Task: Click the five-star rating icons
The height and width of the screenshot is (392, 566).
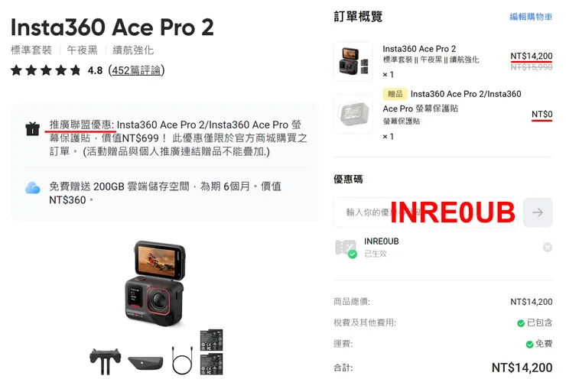Action: tap(46, 70)
